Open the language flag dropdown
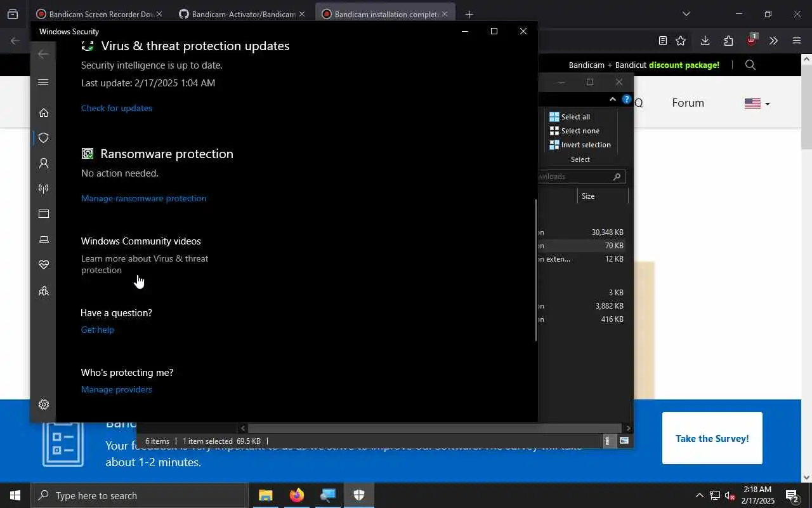812x508 pixels. pos(757,104)
